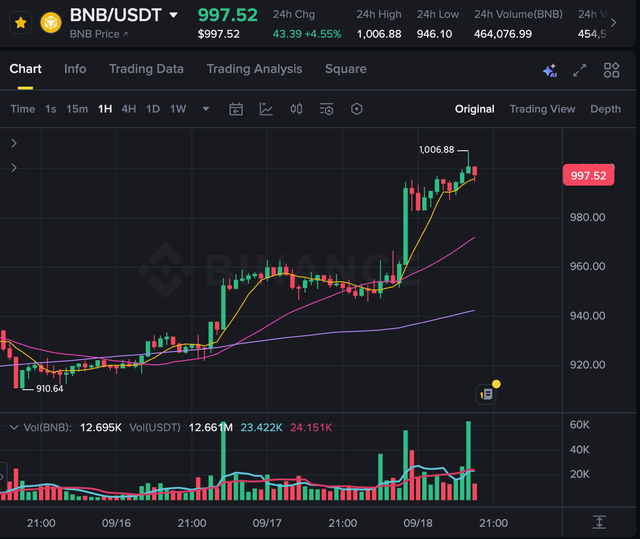Click the 24h Chg value +4.55%
Image resolution: width=640 pixels, height=539 pixels.
pyautogui.click(x=322, y=34)
